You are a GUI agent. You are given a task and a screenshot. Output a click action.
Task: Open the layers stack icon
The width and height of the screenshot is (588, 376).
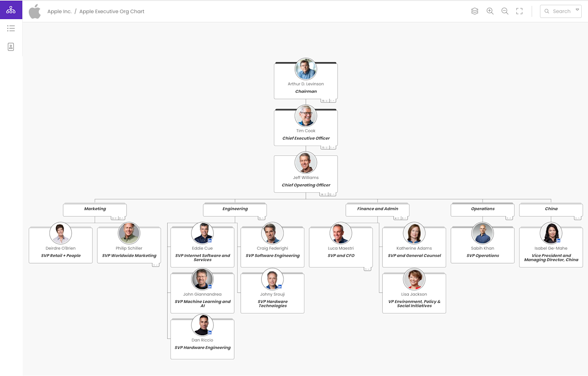[x=475, y=11]
